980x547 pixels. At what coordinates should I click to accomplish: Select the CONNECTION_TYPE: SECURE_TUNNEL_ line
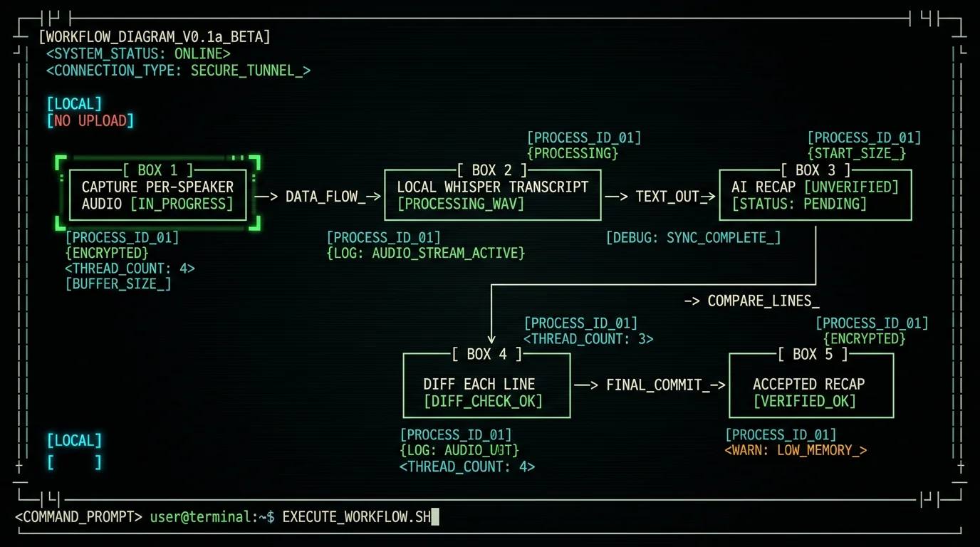[x=178, y=71]
